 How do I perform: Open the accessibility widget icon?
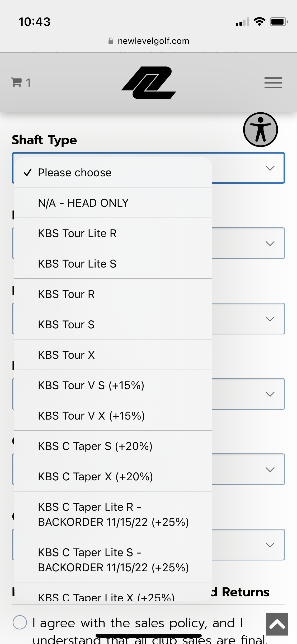(260, 130)
